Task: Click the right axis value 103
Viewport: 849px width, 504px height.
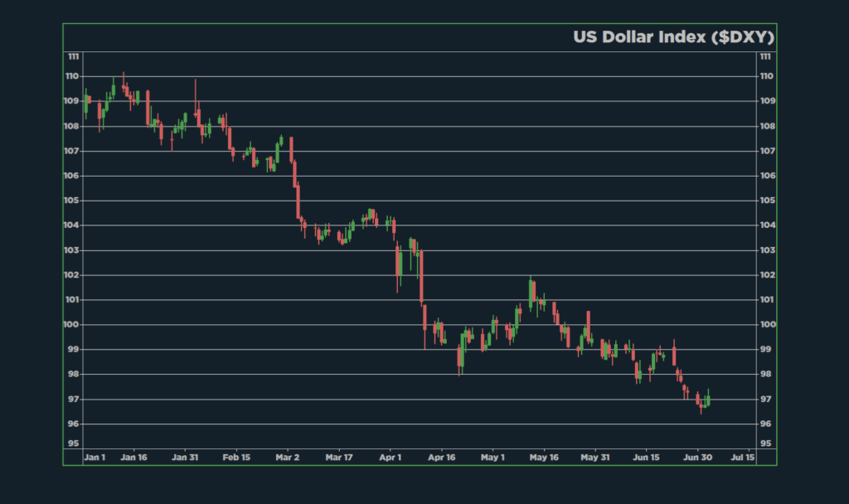Action: [768, 250]
